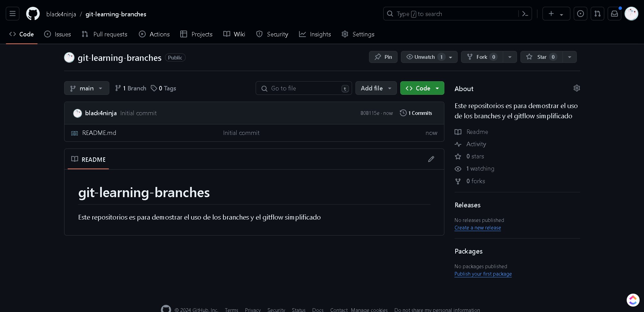Open the hamburger navigation menu
Screen dimensions: 644x312
pyautogui.click(x=13, y=14)
